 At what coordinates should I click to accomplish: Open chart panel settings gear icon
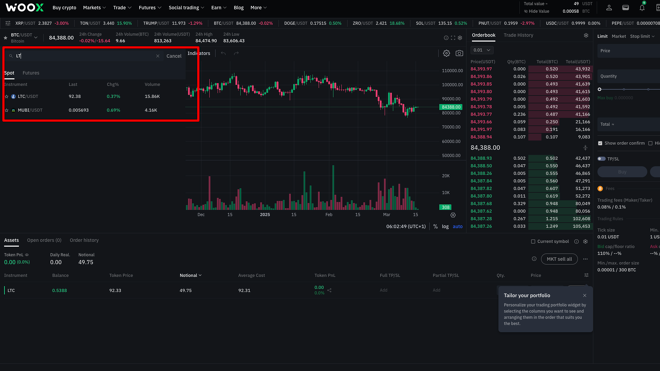pos(460,38)
